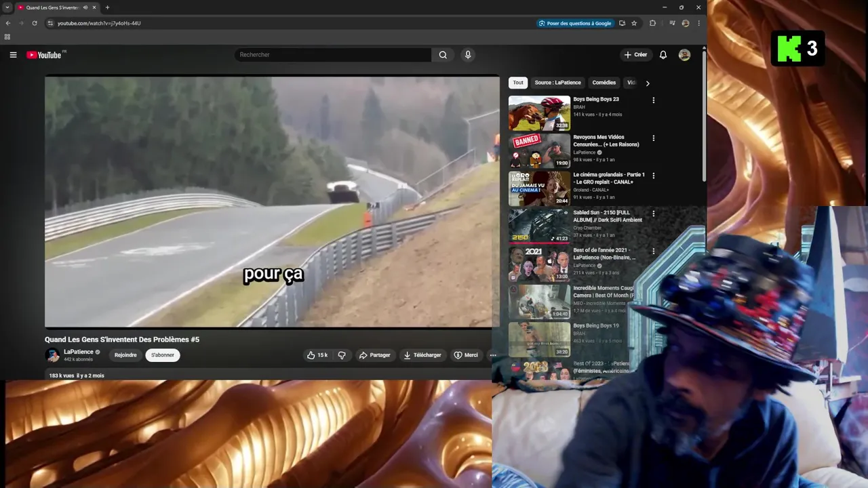Open the Boys Being Boys 19 thumbnail
This screenshot has width=868, height=488.
coord(540,339)
